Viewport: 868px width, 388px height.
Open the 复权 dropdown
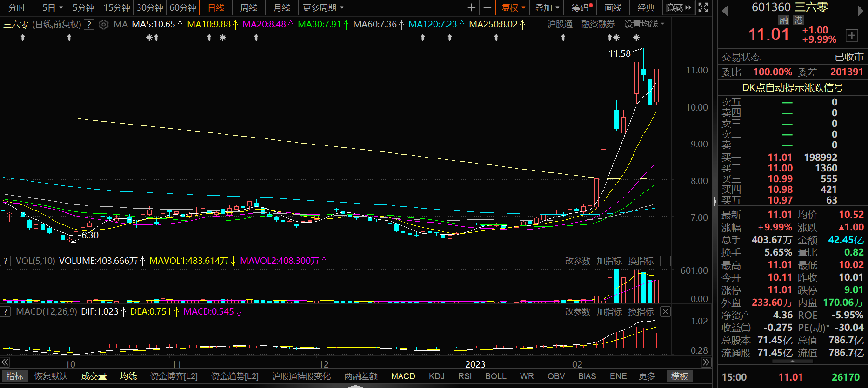[513, 7]
